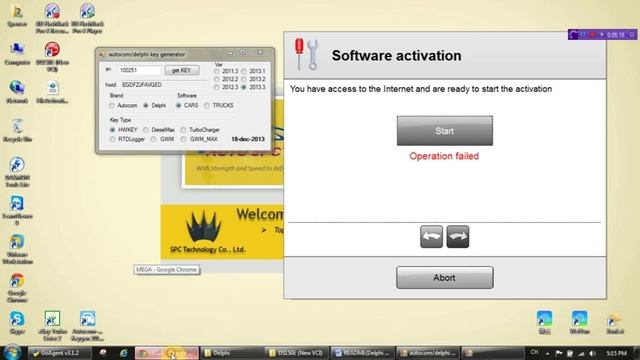Select version 2012.2 radio button
The image size is (640, 360).
pyautogui.click(x=217, y=79)
